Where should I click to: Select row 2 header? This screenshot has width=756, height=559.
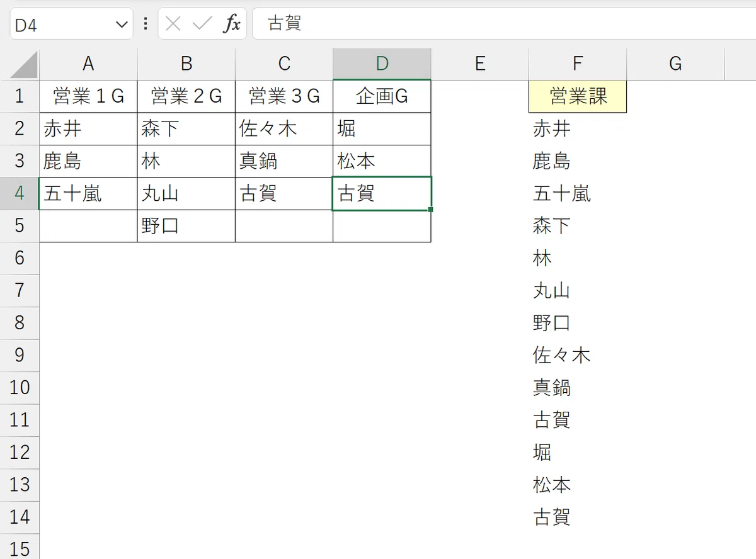pos(20,129)
